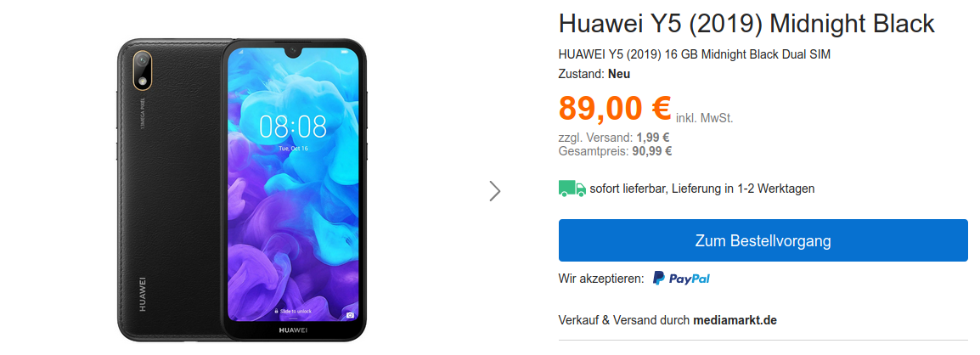This screenshot has height=355, width=980.
Task: Click the phone front product image
Action: (294, 190)
